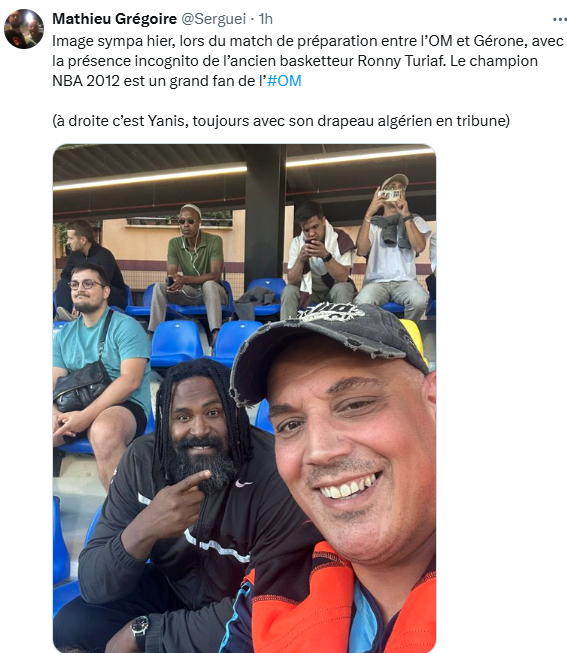Click the Nike swoosh on black jacket
The height and width of the screenshot is (653, 567).
243,483
